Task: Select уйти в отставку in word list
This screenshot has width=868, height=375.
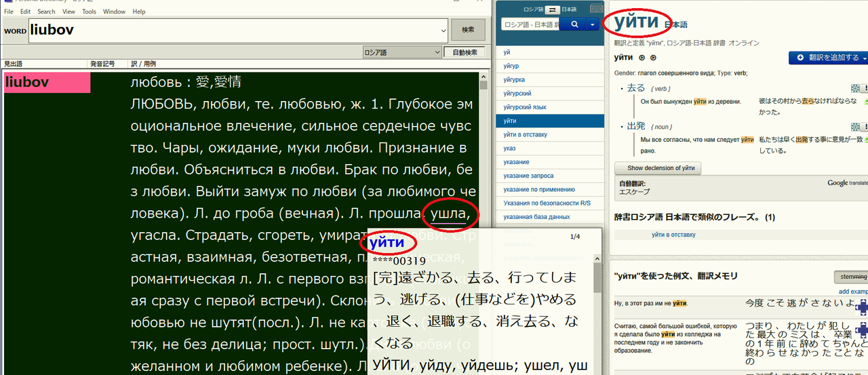Action: click(x=526, y=134)
